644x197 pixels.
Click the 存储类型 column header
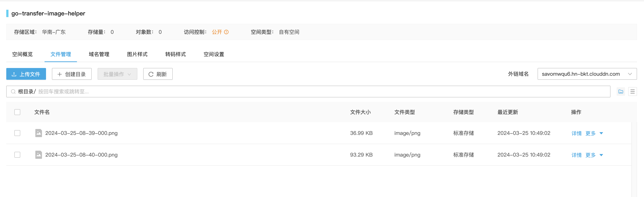click(x=464, y=112)
